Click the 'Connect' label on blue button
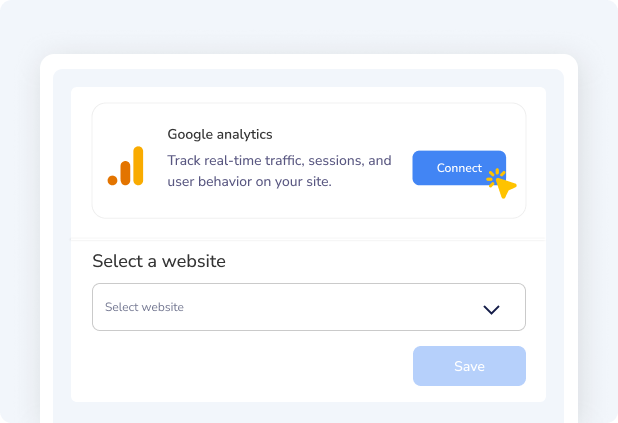The width and height of the screenshot is (618, 423). [459, 168]
